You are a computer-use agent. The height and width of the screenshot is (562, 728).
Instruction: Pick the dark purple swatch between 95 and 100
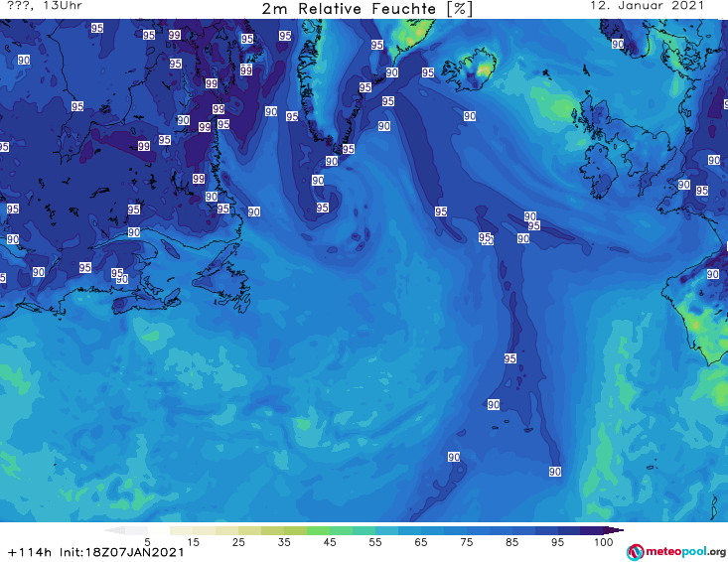(592, 530)
